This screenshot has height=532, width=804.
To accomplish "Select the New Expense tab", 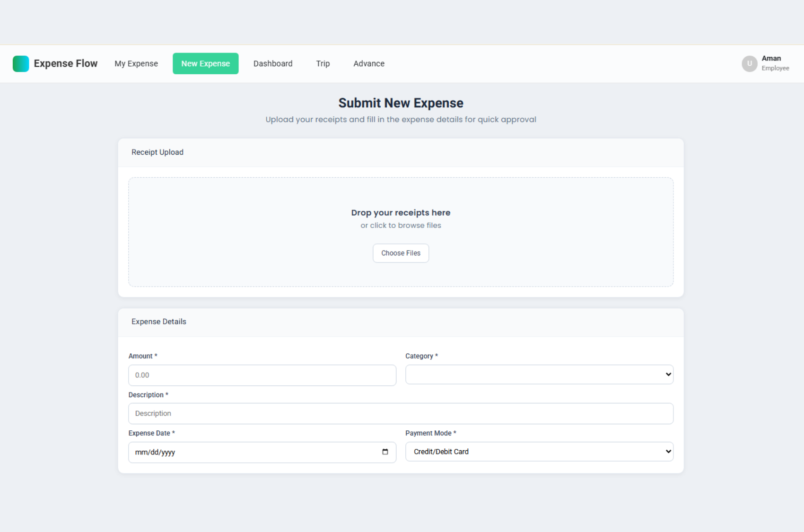I will [205, 63].
